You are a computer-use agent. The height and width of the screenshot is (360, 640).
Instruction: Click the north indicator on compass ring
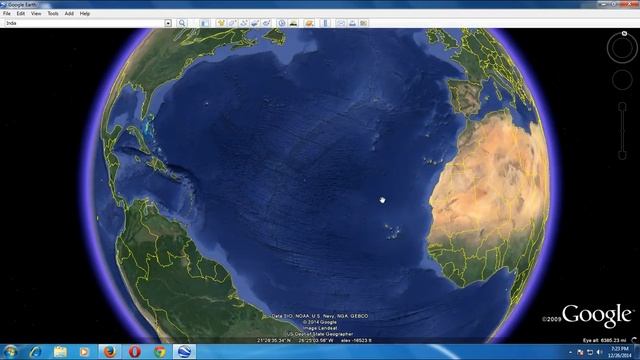[624, 33]
